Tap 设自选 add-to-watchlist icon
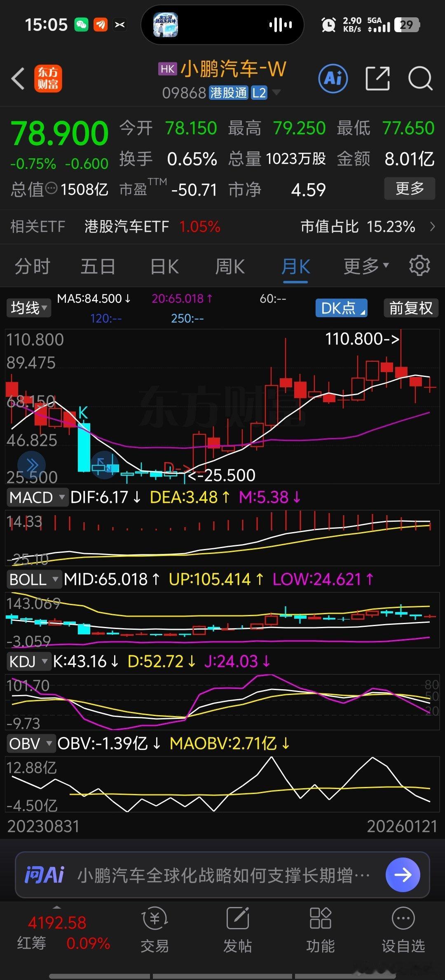 [x=403, y=919]
